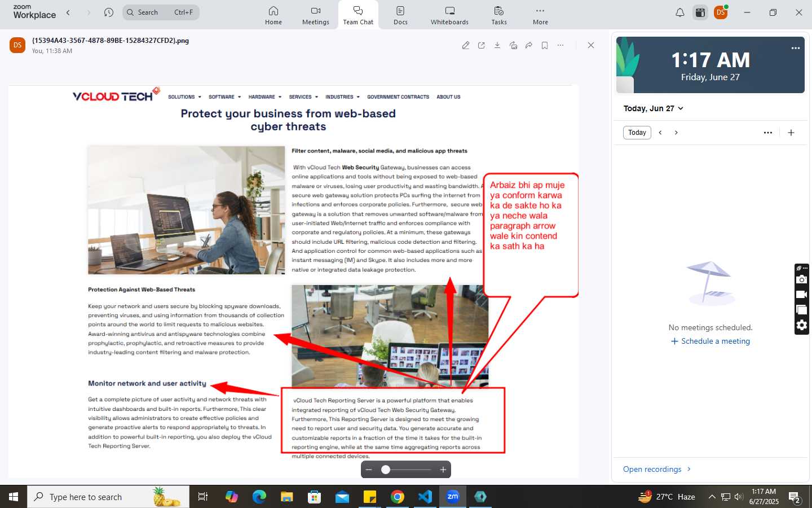
Task: Bookmark this image
Action: tap(545, 45)
